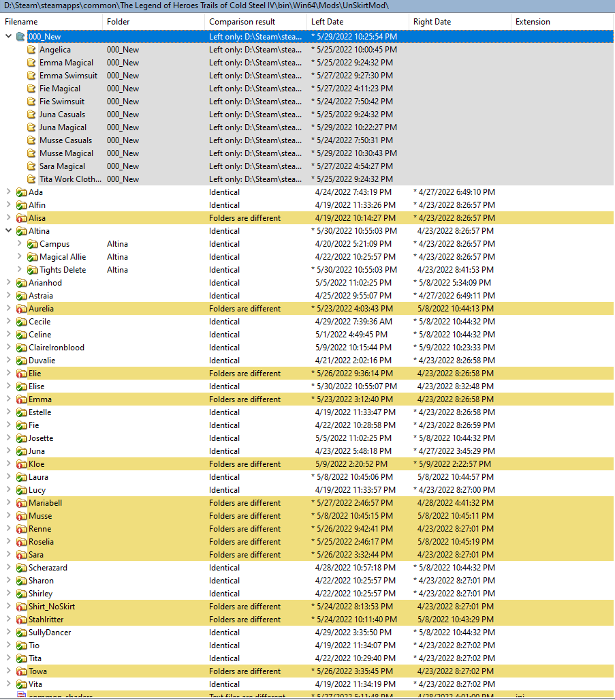Click the Musse Magical folder icon
615x700 pixels.
coord(31,153)
